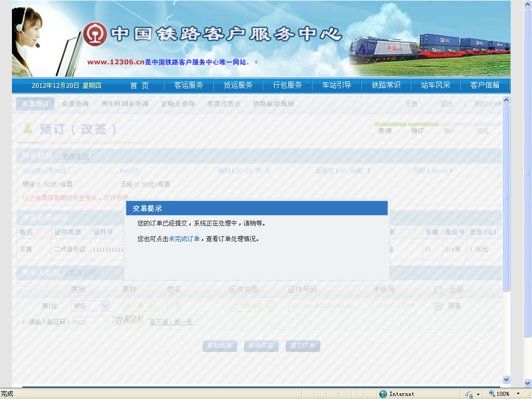532x399 pixels.
Task: Click the inner scrollbar up arrow
Action: coord(506,100)
